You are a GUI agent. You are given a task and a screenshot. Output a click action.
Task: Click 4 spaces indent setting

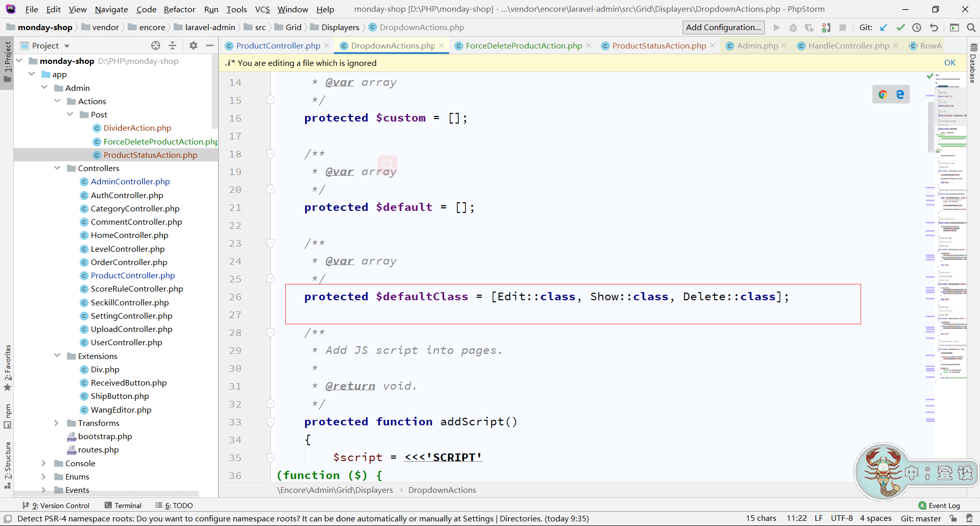[875, 518]
